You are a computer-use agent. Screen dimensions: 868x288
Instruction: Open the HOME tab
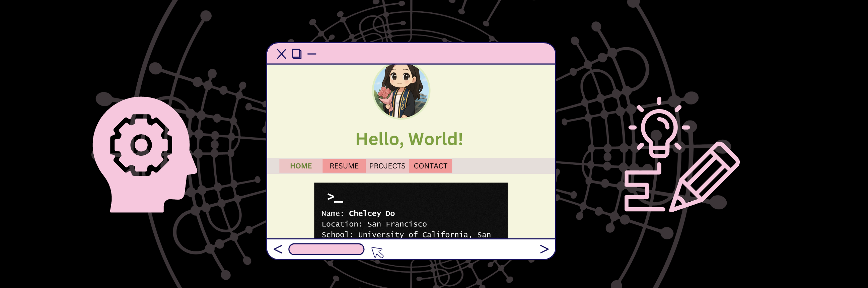coord(301,166)
